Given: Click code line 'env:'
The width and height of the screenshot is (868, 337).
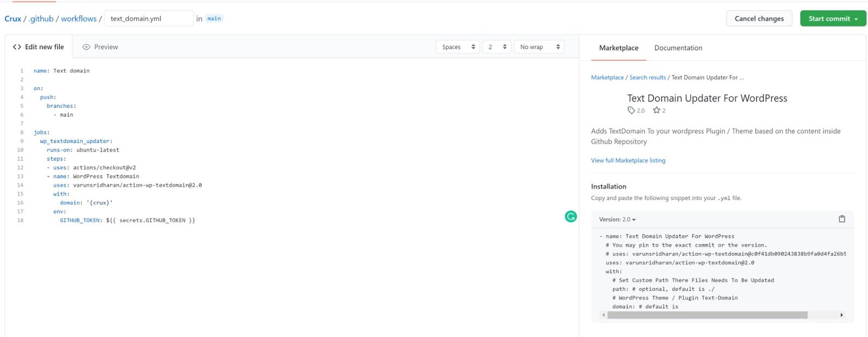Looking at the screenshot, I should click(60, 212).
